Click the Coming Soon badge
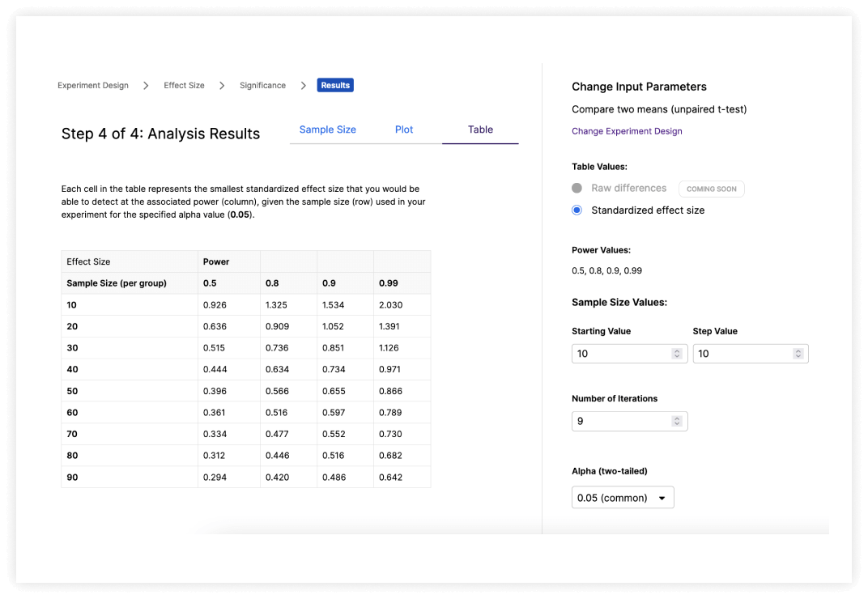 [x=711, y=189]
